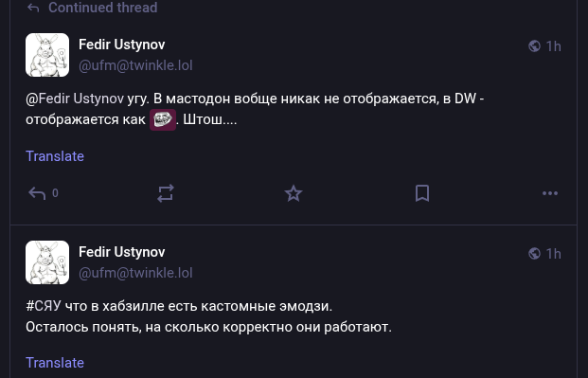Click the Continued thread arrow icon

tap(33, 8)
